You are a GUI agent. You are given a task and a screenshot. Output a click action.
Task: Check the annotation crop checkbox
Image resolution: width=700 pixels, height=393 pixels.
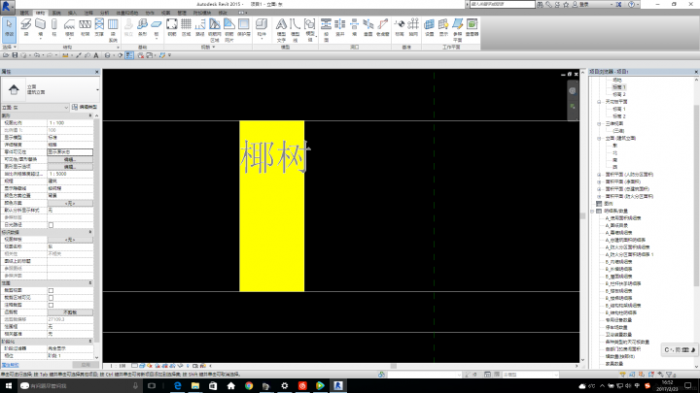[x=51, y=305]
